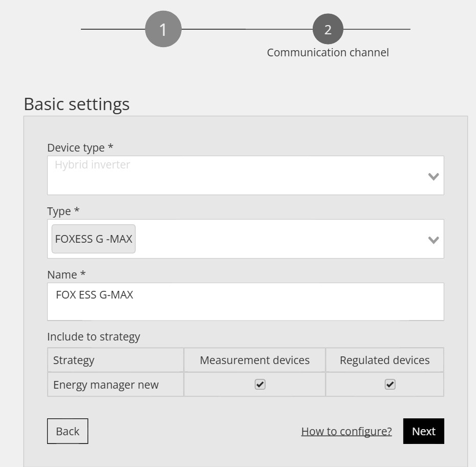Viewport: 476px width, 467px height.
Task: Click the Communication channel step label
Action: pos(328,53)
